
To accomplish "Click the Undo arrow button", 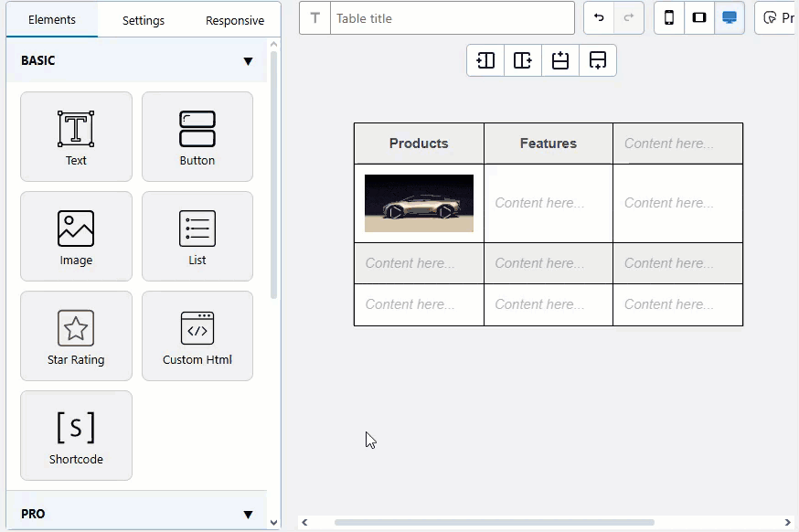I will pos(599,17).
